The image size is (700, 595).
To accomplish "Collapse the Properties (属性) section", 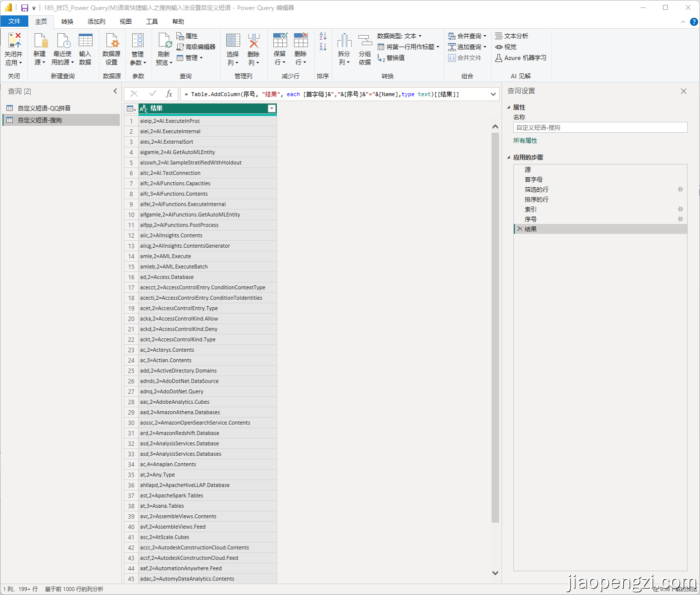I will point(508,108).
